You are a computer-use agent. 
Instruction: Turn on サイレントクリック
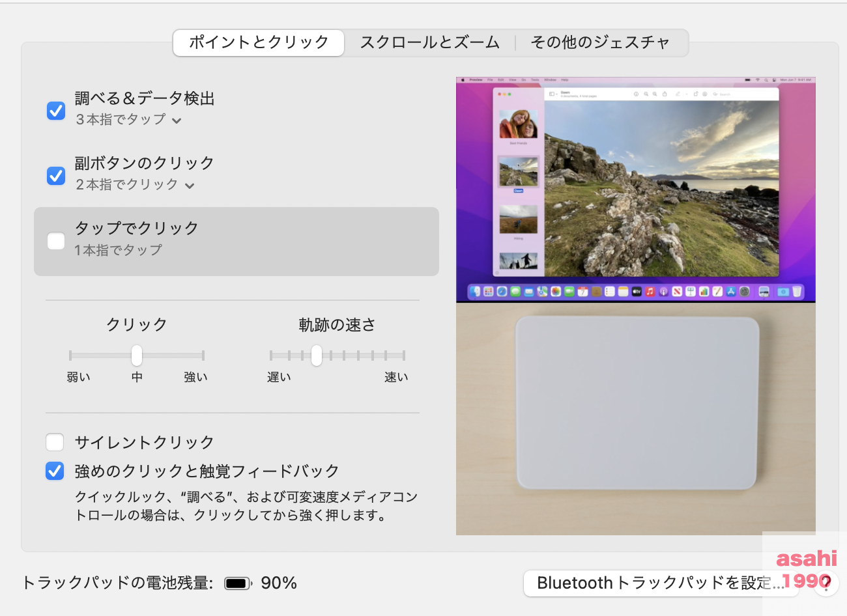click(x=55, y=442)
